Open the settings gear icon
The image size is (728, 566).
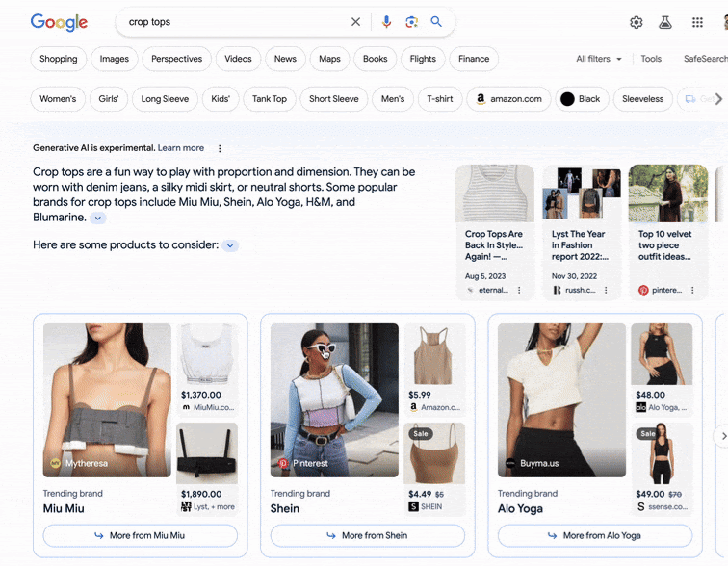pyautogui.click(x=637, y=22)
